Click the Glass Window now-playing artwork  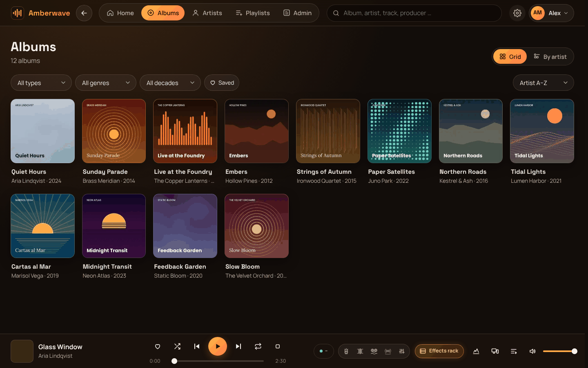coord(22,351)
